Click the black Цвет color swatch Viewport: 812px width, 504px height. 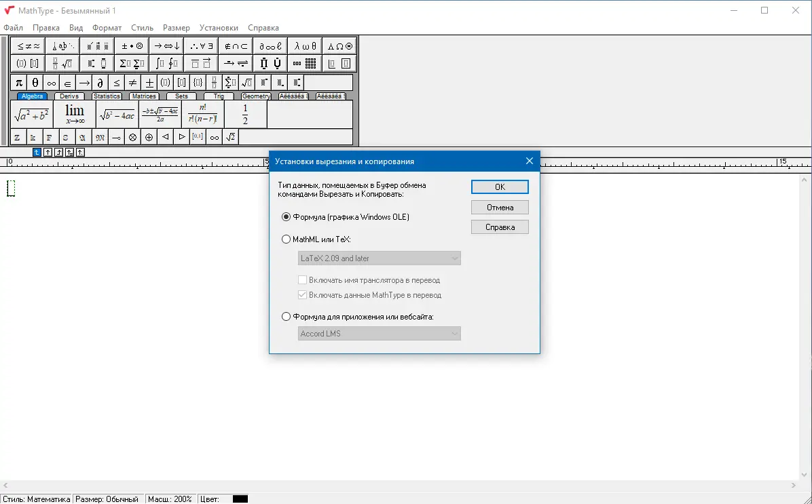(240, 499)
